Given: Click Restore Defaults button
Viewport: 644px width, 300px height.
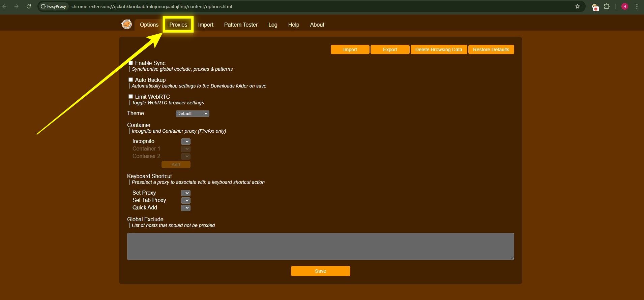Looking at the screenshot, I should [491, 49].
